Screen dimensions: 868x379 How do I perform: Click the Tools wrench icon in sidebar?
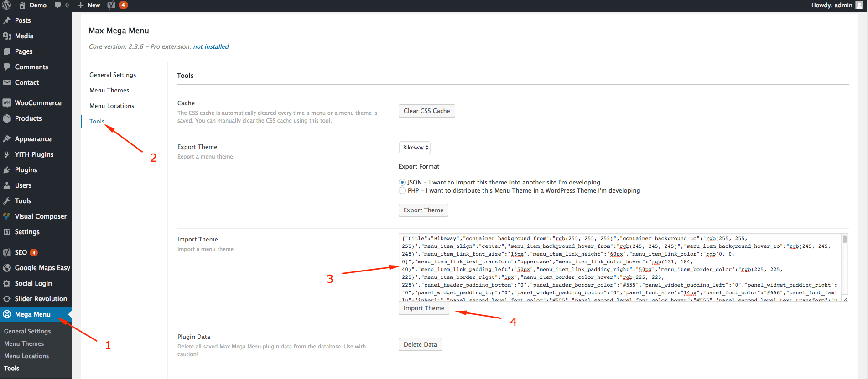tap(7, 201)
